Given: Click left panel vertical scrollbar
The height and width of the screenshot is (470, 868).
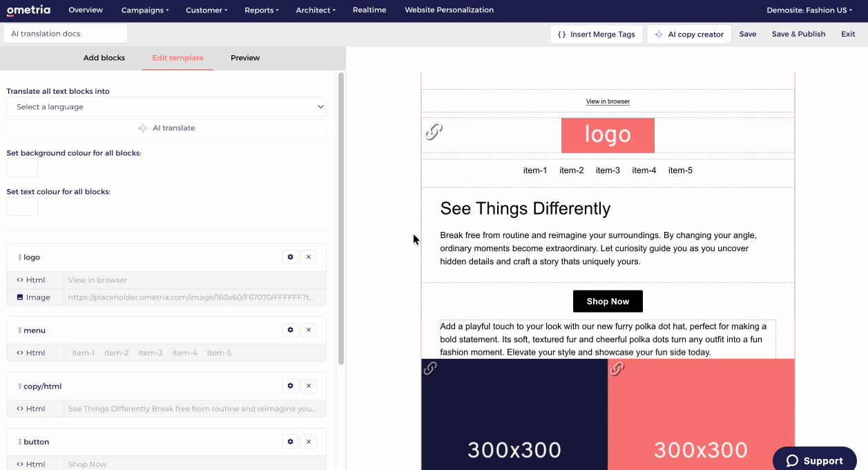Looking at the screenshot, I should (x=341, y=218).
